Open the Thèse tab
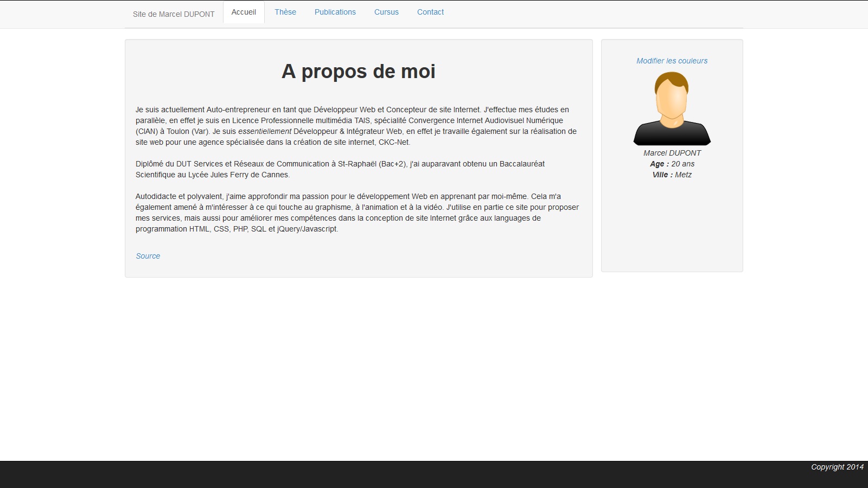Viewport: 868px width, 488px height. 285,12
